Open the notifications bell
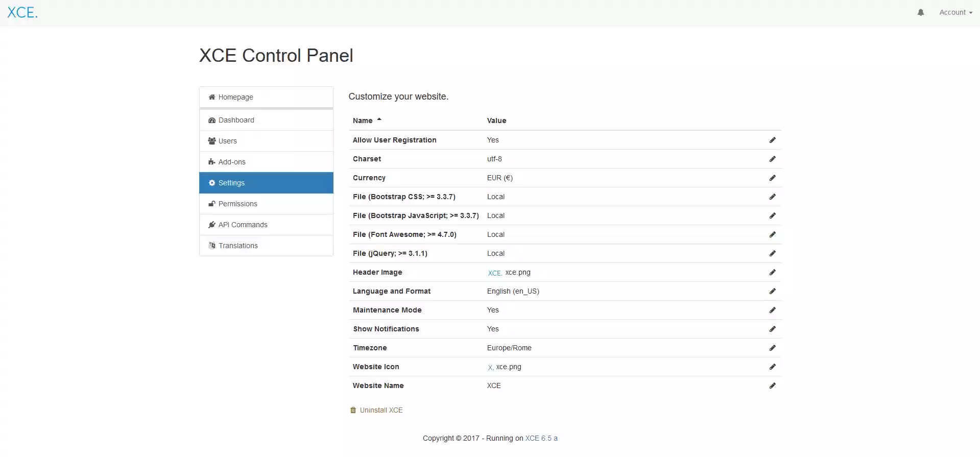The width and height of the screenshot is (980, 457). tap(920, 12)
